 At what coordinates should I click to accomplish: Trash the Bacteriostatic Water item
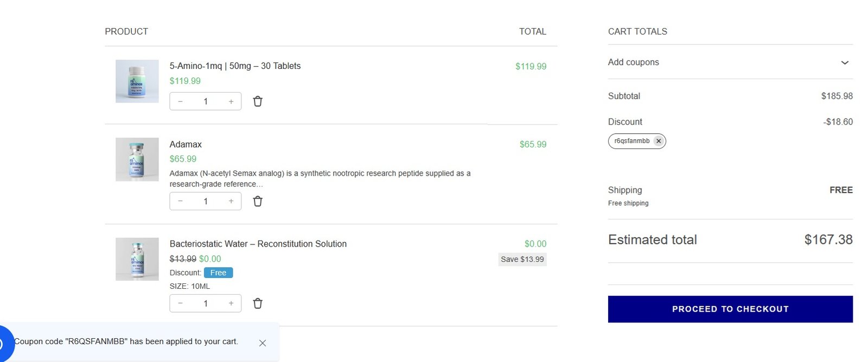point(258,303)
